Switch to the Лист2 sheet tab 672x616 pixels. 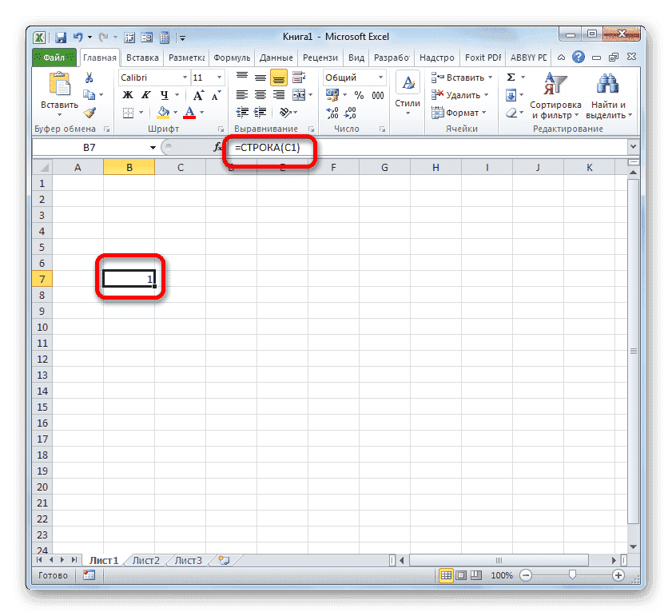(x=145, y=560)
